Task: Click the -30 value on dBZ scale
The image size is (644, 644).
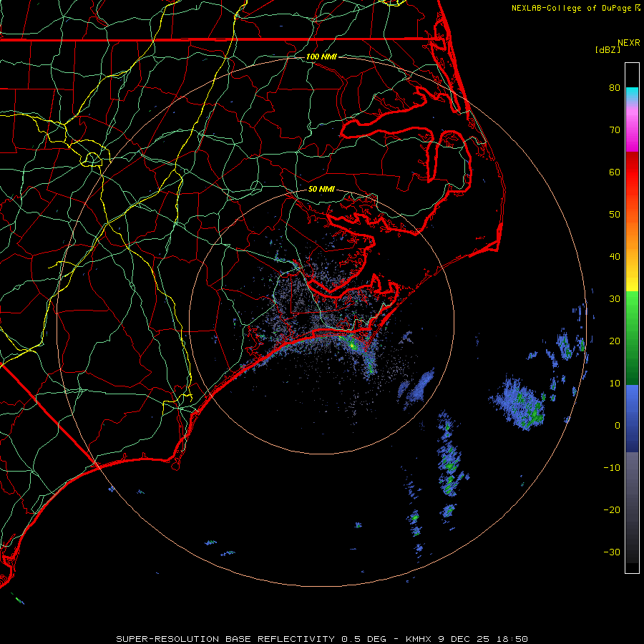Action: coord(612,552)
